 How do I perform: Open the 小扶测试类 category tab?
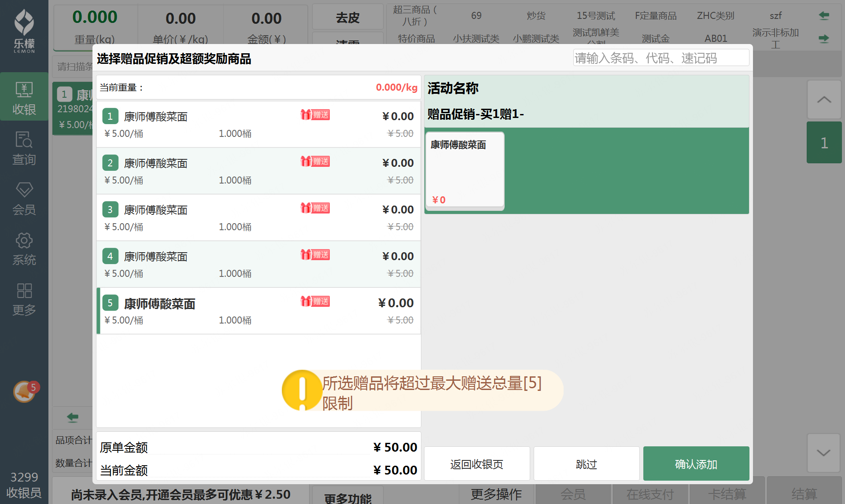[x=476, y=39]
